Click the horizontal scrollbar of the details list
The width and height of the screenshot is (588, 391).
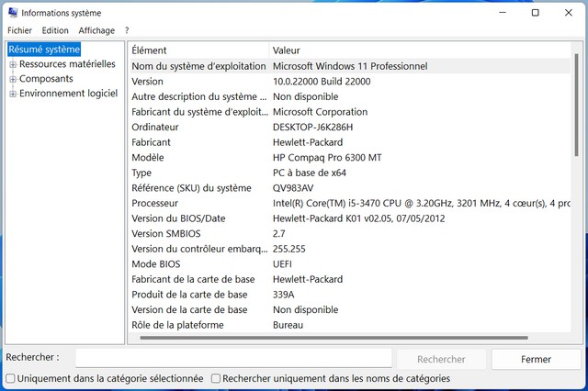click(x=334, y=338)
